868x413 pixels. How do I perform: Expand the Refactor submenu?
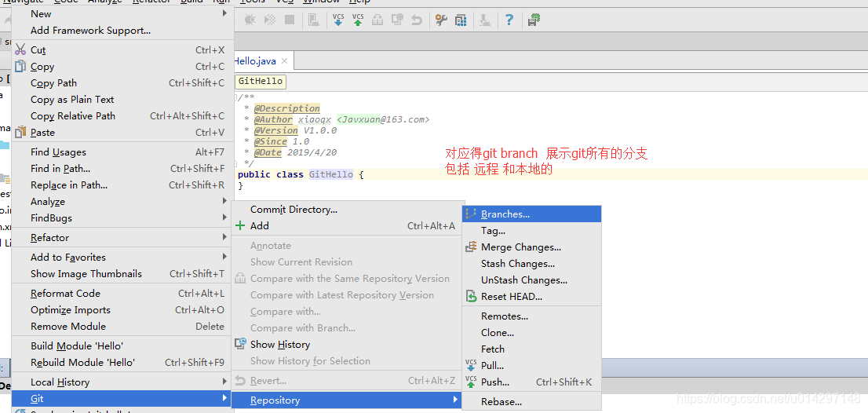pyautogui.click(x=224, y=237)
